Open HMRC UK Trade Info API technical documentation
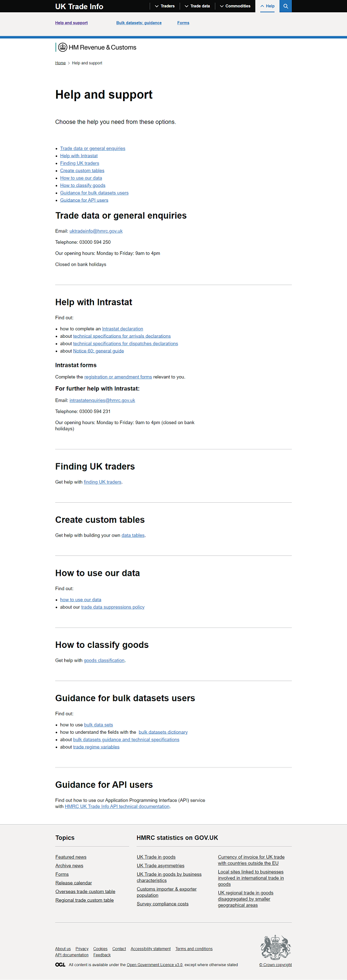Screen dimensions: 347x980 [117, 807]
